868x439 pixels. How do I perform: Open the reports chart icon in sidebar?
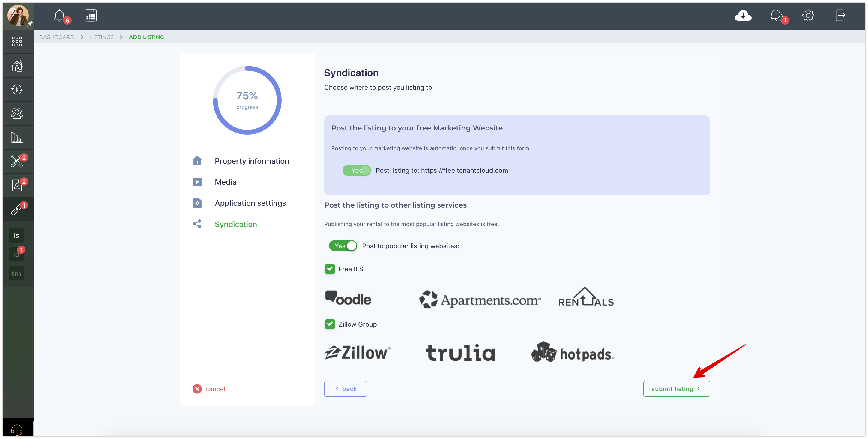[x=17, y=137]
